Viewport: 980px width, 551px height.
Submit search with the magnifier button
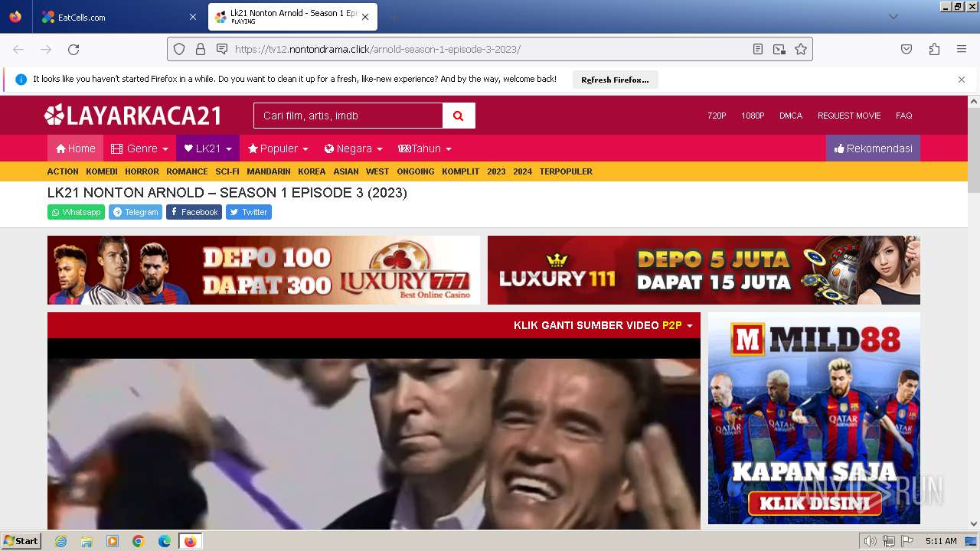tap(459, 116)
